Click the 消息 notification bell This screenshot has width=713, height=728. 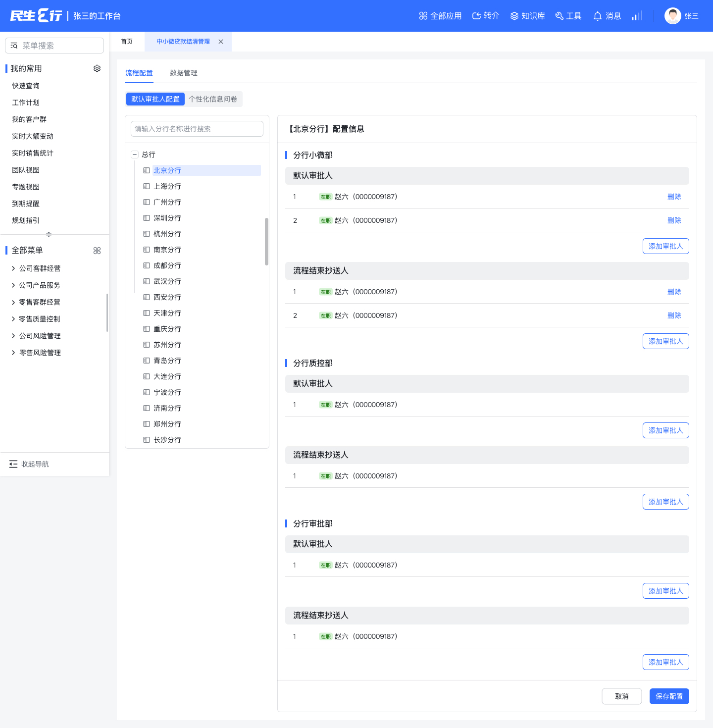[598, 16]
